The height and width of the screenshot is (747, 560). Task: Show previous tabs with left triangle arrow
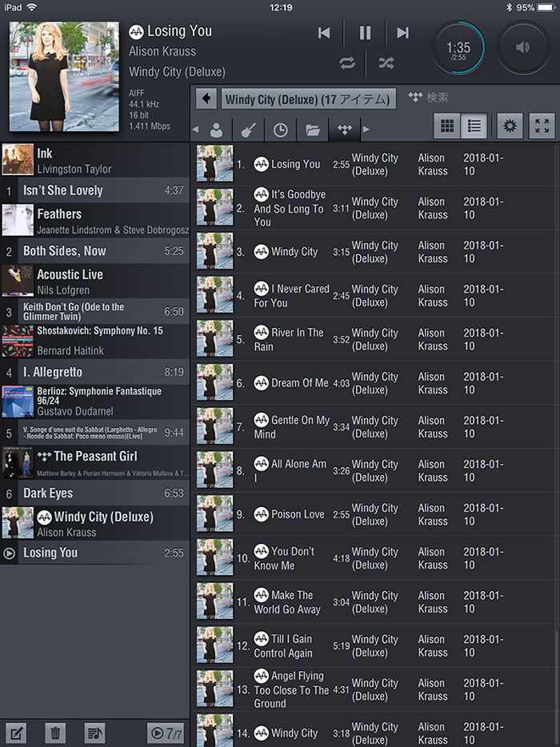click(x=195, y=130)
